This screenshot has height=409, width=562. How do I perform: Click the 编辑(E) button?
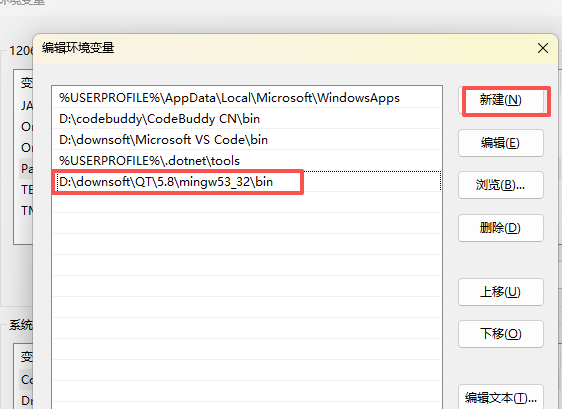(x=501, y=143)
